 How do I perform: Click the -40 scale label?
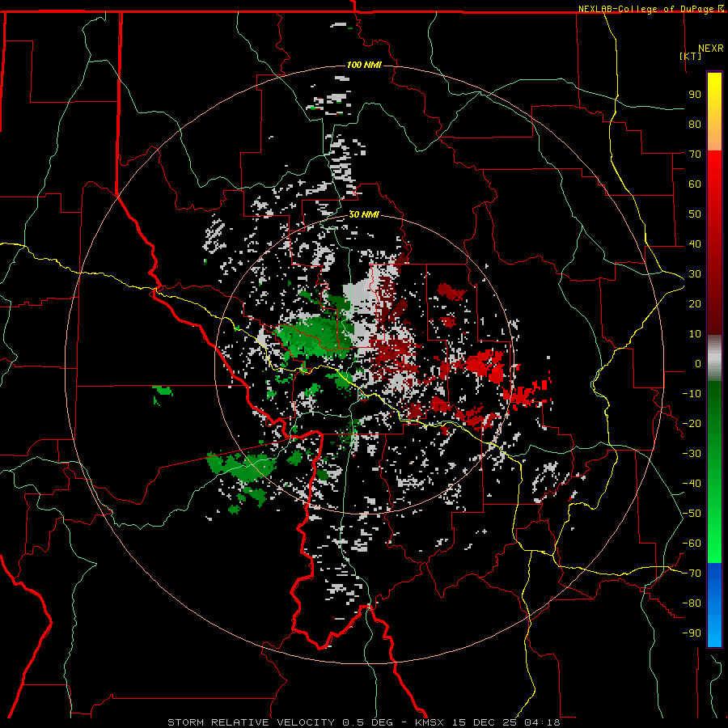click(692, 484)
